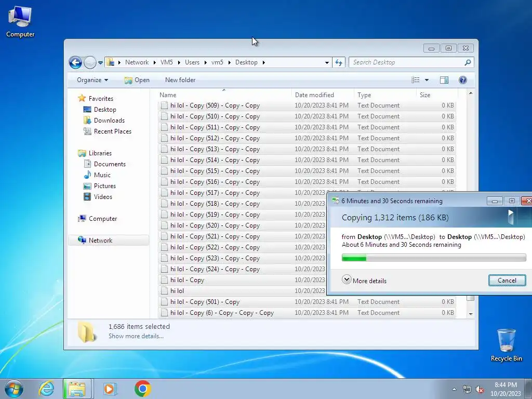The image size is (532, 399).
Task: Expand the arrow after Desktop breadcrumb
Action: (x=263, y=62)
